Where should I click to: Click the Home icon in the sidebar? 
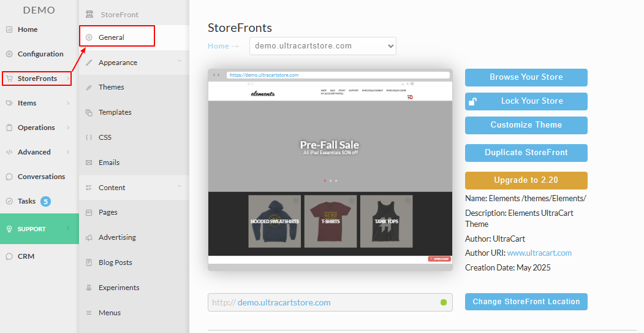9,29
